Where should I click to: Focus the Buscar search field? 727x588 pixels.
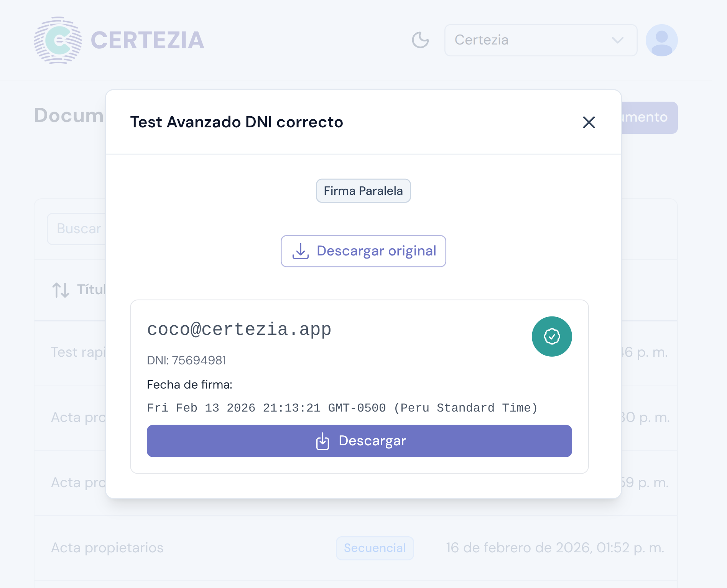coord(77,229)
